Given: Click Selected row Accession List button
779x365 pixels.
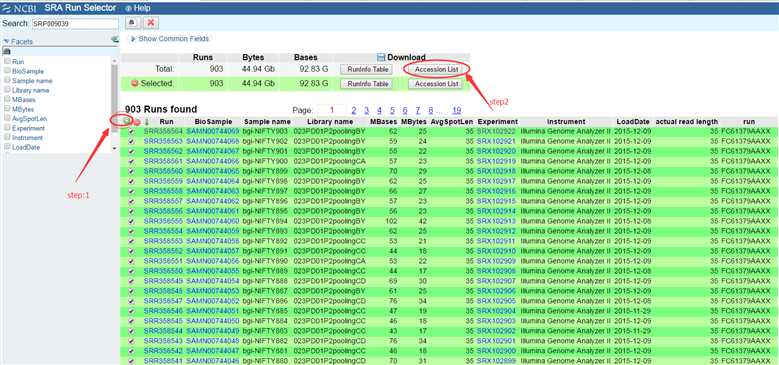Looking at the screenshot, I should click(436, 84).
